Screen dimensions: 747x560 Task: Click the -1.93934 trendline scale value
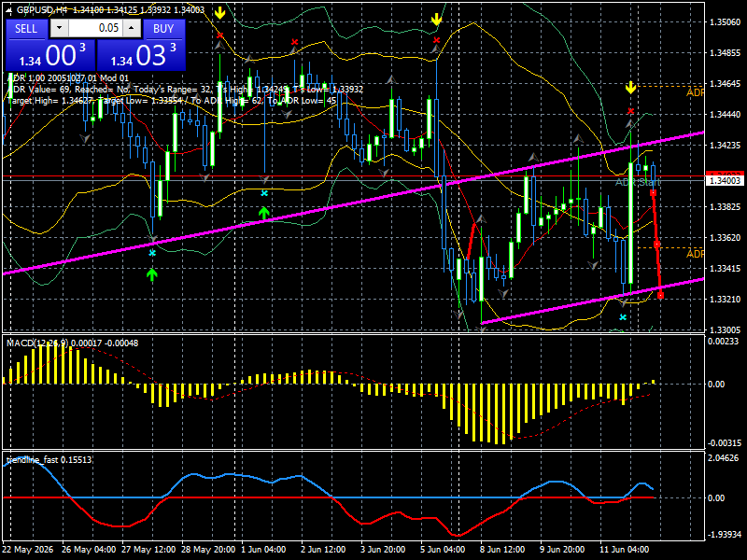coord(725,534)
